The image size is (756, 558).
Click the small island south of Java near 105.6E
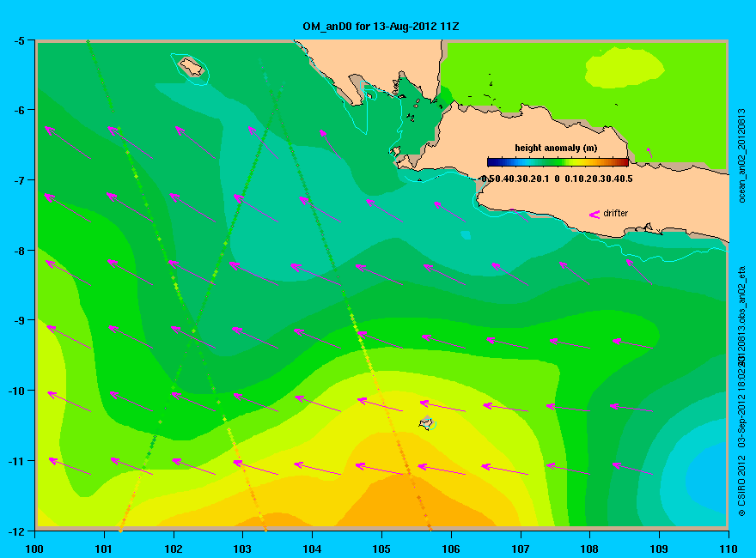(427, 422)
